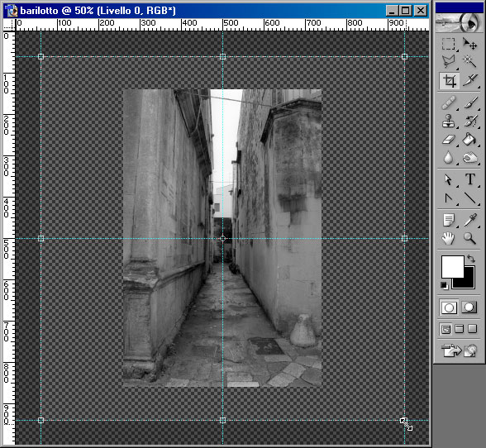Image resolution: width=486 pixels, height=448 pixels.
Task: Choose the Magic Wand tool
Action: tap(469, 61)
